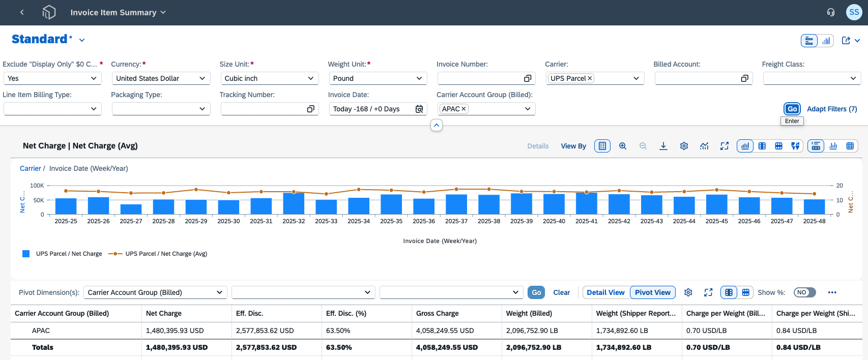Open the Invoice Item Summary title menu
Viewport: 868px width, 360px height.
point(118,12)
